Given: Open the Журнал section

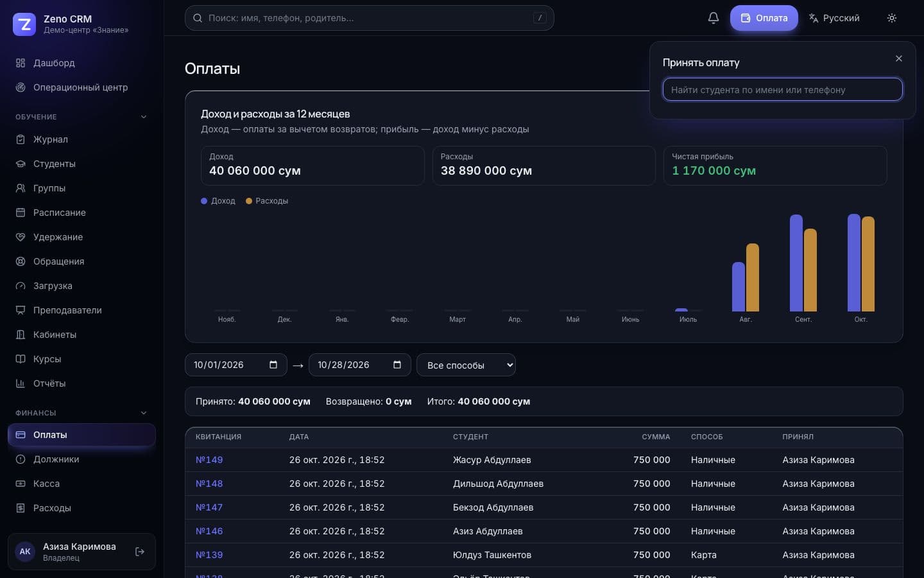Looking at the screenshot, I should pos(81,139).
